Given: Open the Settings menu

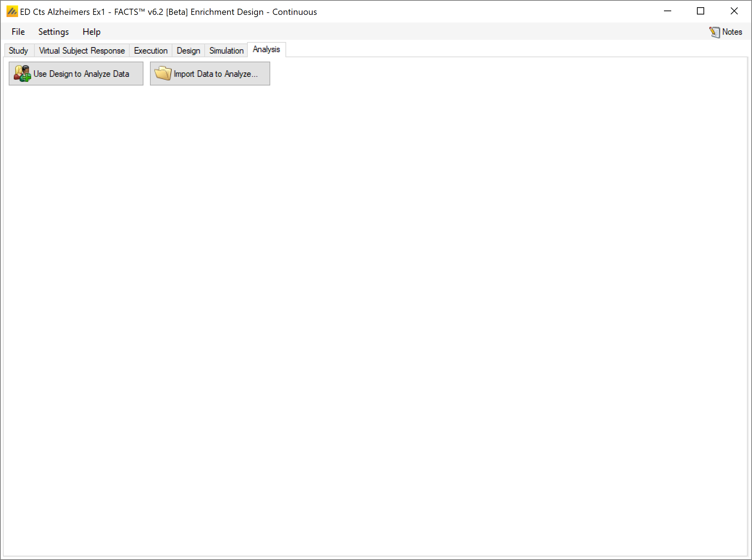Looking at the screenshot, I should point(54,32).
